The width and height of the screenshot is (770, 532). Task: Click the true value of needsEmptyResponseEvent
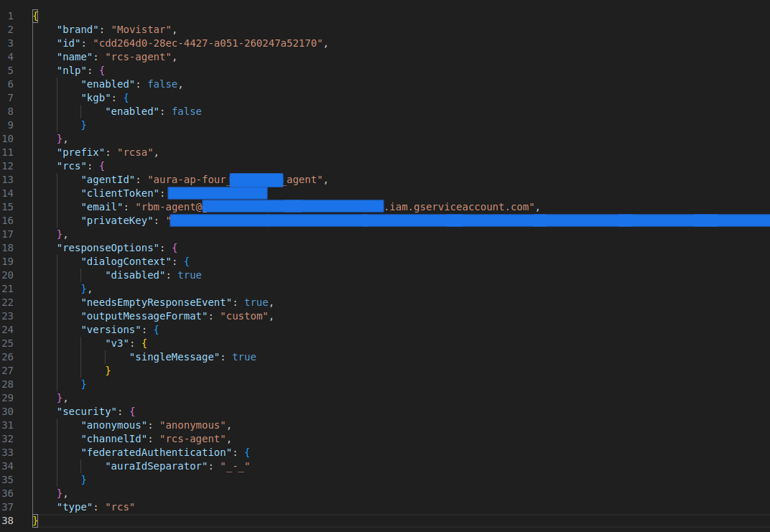pyautogui.click(x=256, y=303)
